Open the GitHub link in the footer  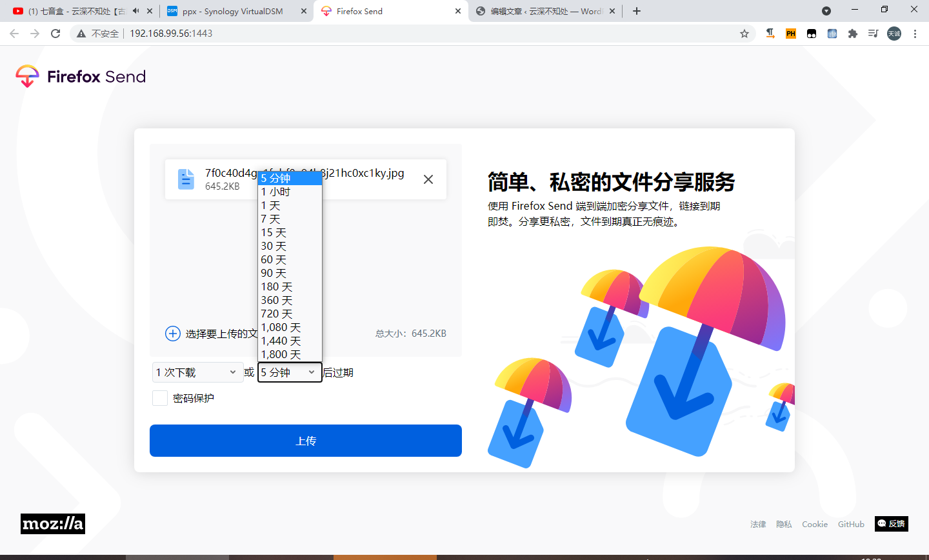click(850, 524)
